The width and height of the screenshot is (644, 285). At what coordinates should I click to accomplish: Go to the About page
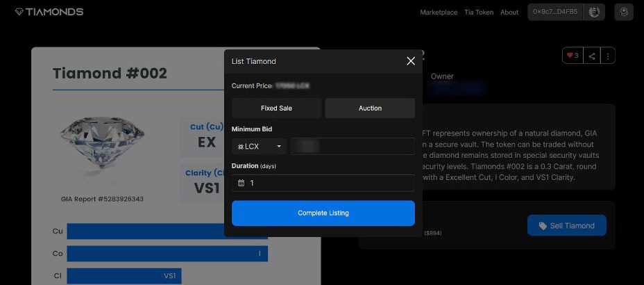[509, 13]
